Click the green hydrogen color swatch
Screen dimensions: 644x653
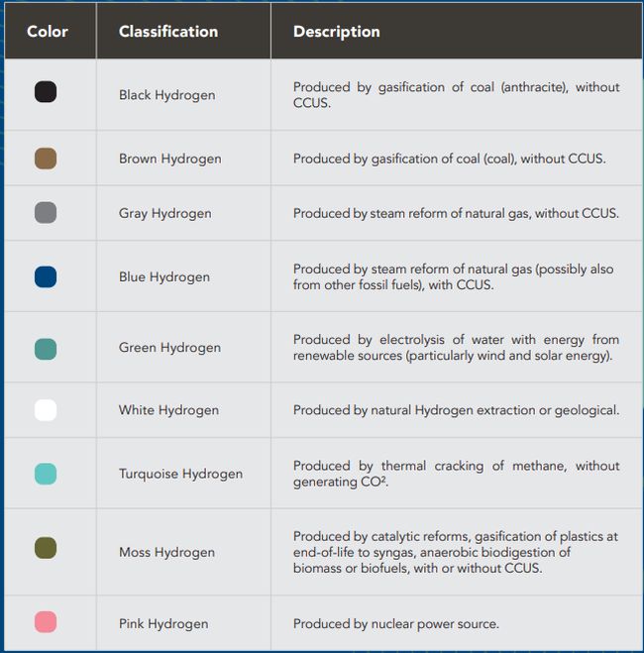coord(46,348)
